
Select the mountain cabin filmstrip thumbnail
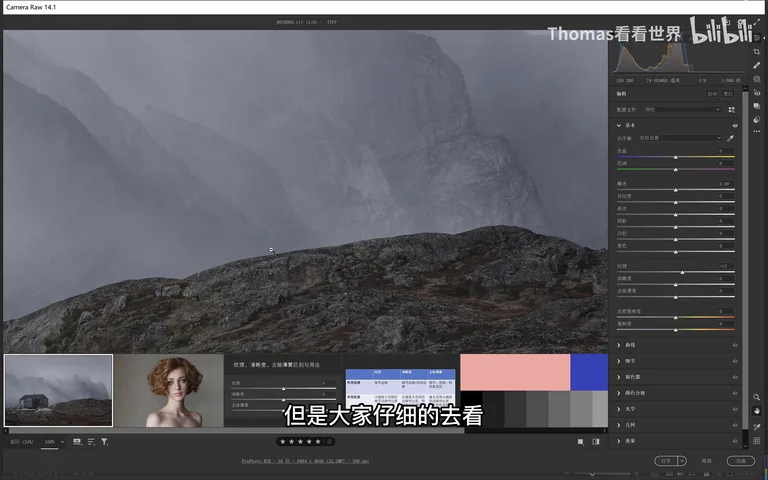click(58, 390)
